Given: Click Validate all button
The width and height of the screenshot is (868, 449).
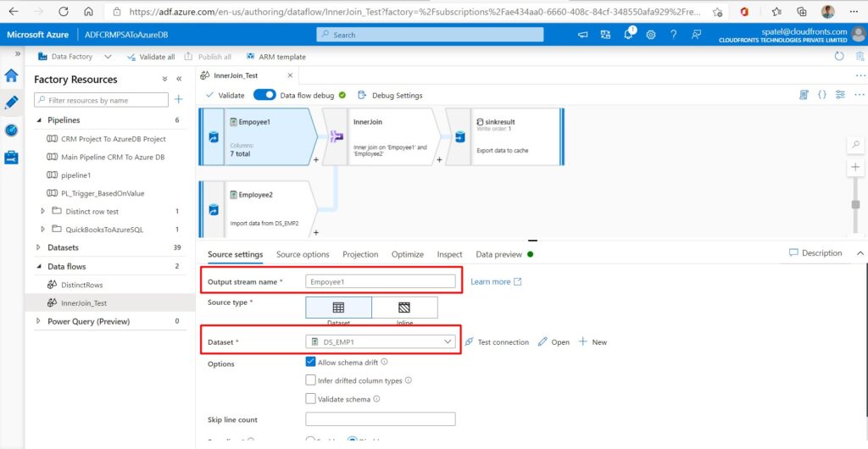Looking at the screenshot, I should [151, 57].
